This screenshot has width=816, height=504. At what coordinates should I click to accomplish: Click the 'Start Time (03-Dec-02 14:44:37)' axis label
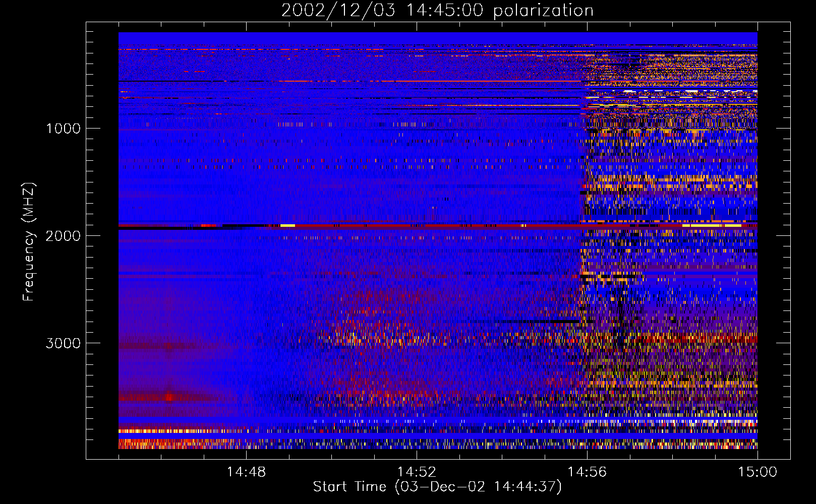coord(437,487)
